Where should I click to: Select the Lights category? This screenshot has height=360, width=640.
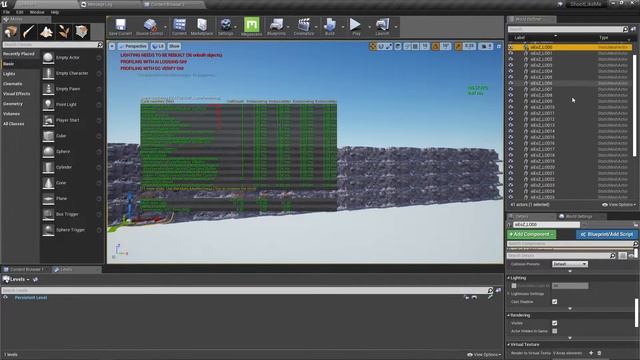[x=9, y=74]
